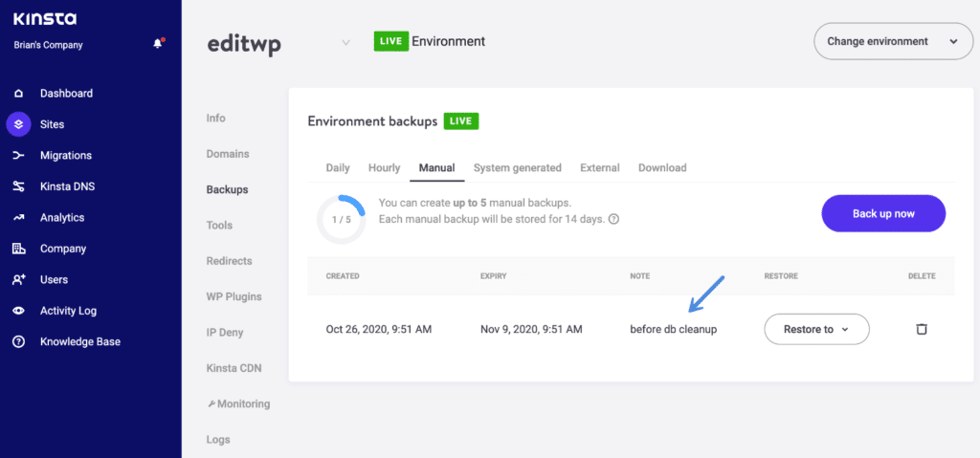Expand the editwp site selector chevron
980x458 pixels.
pos(345,42)
